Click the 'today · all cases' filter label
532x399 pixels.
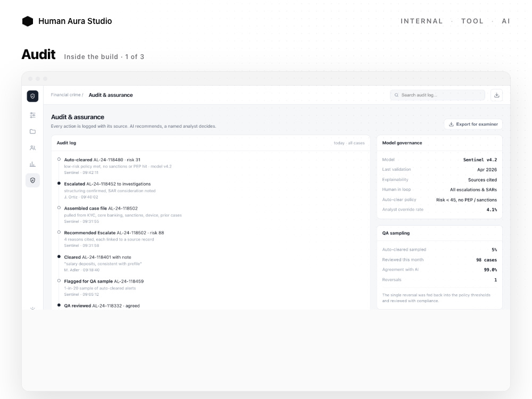pos(349,143)
